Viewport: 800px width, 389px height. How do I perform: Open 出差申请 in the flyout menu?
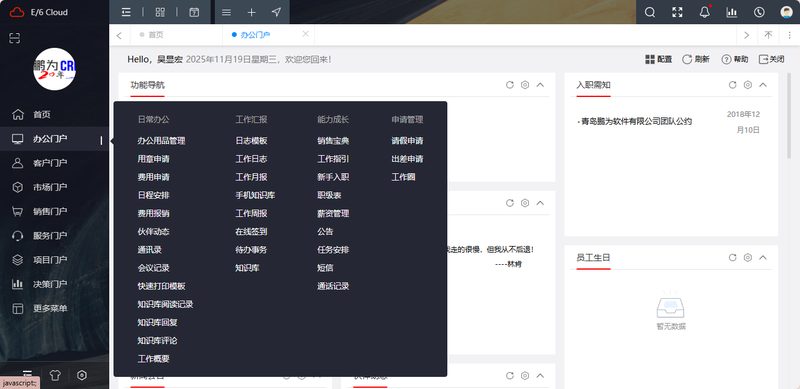pos(407,159)
